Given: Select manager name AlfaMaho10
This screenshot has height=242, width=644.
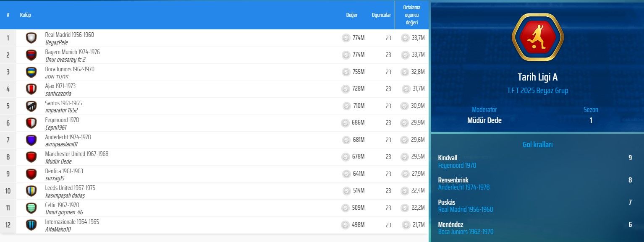Looking at the screenshot, I should pyautogui.click(x=58, y=229).
